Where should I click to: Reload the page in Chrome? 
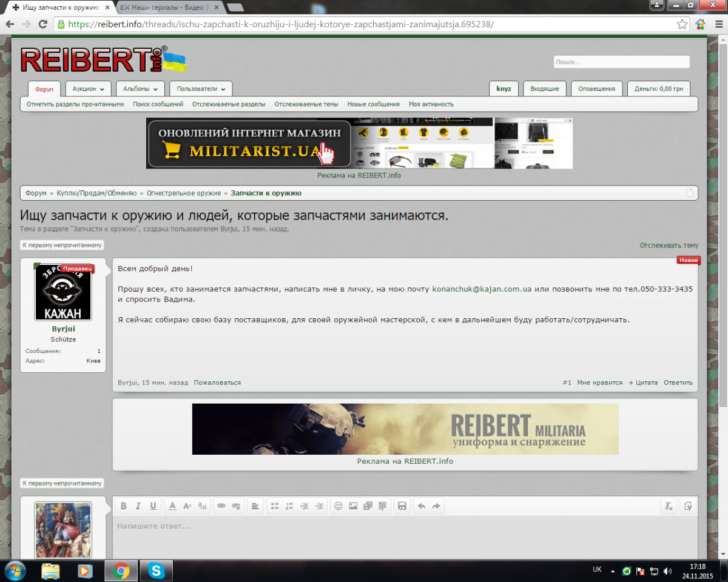click(x=42, y=24)
